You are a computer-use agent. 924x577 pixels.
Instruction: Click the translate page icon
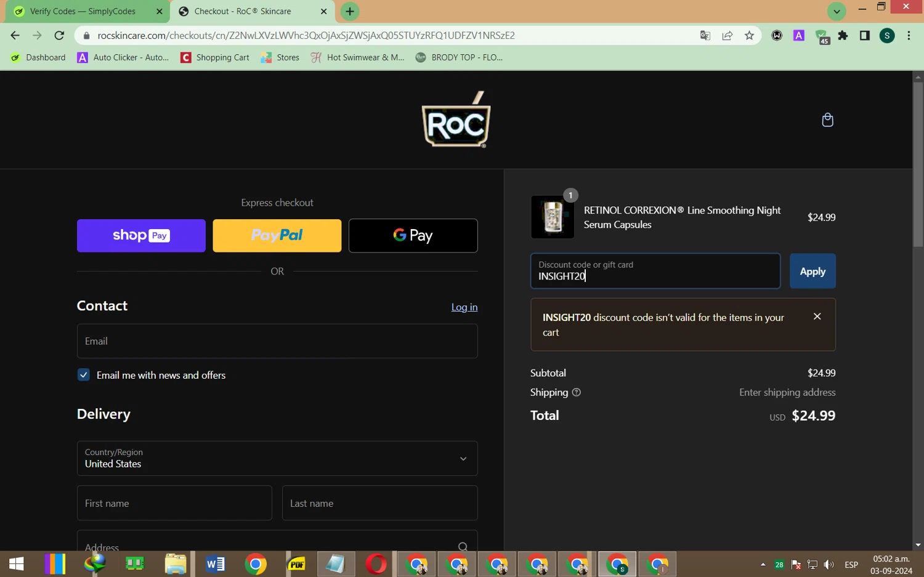tap(705, 36)
